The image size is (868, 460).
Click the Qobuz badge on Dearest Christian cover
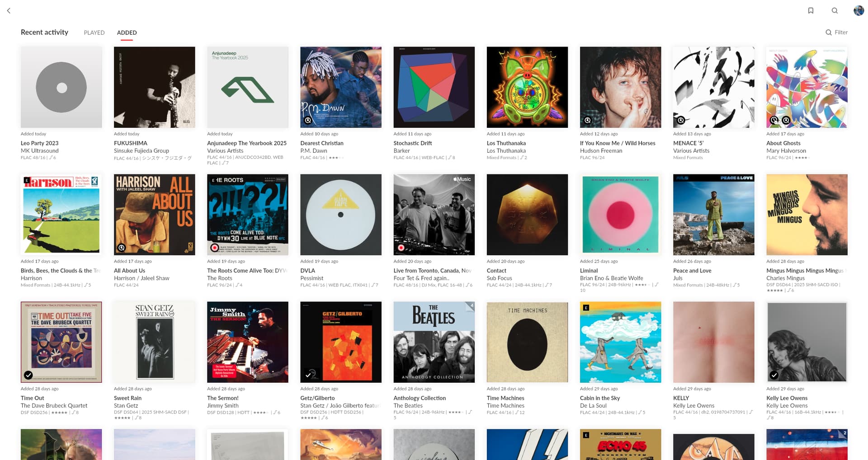click(x=308, y=120)
